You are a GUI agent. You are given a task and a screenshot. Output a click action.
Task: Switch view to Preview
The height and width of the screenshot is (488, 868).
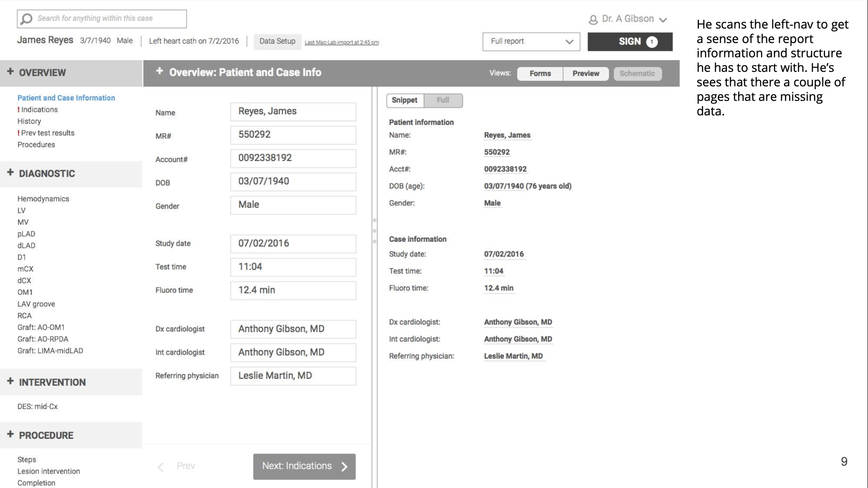(x=585, y=74)
